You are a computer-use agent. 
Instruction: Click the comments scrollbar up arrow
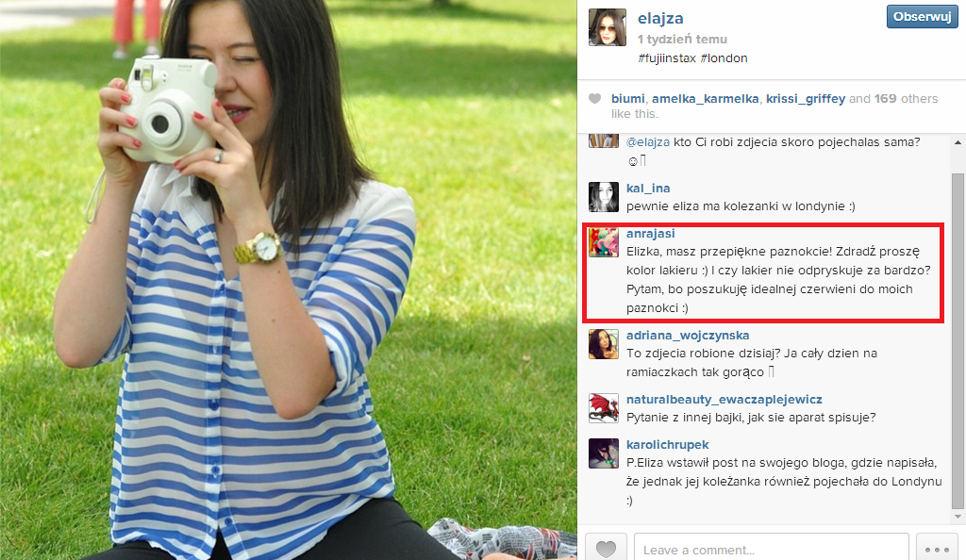(x=958, y=142)
